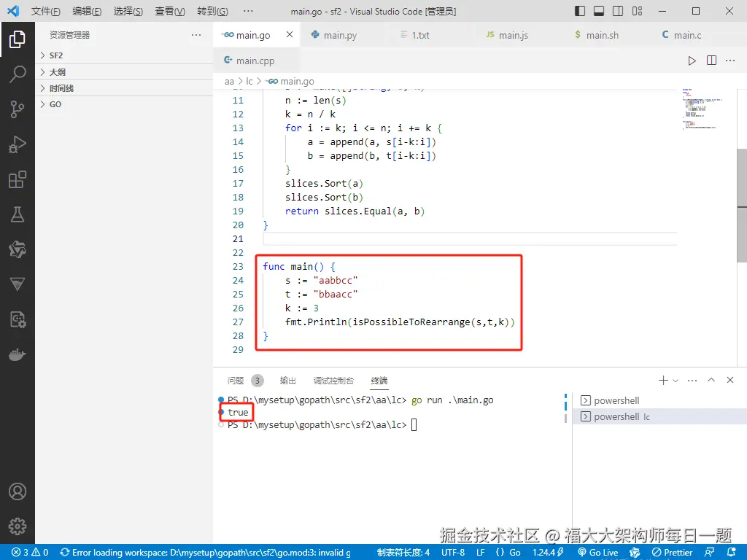Open errors and warnings status item

click(30, 553)
